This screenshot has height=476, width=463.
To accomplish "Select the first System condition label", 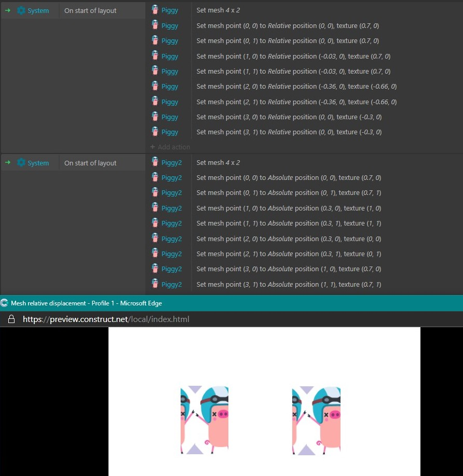I will (x=38, y=10).
